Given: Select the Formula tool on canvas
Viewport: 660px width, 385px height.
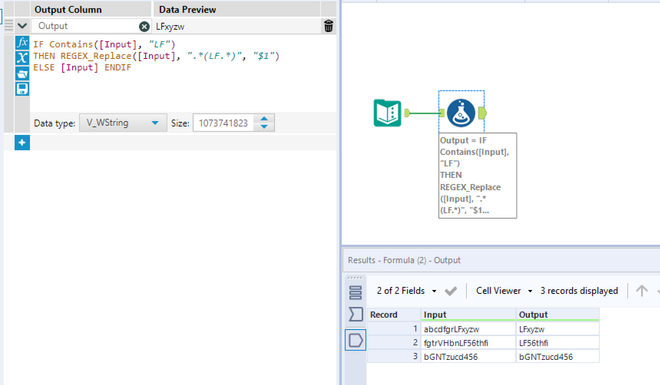Looking at the screenshot, I should point(461,113).
